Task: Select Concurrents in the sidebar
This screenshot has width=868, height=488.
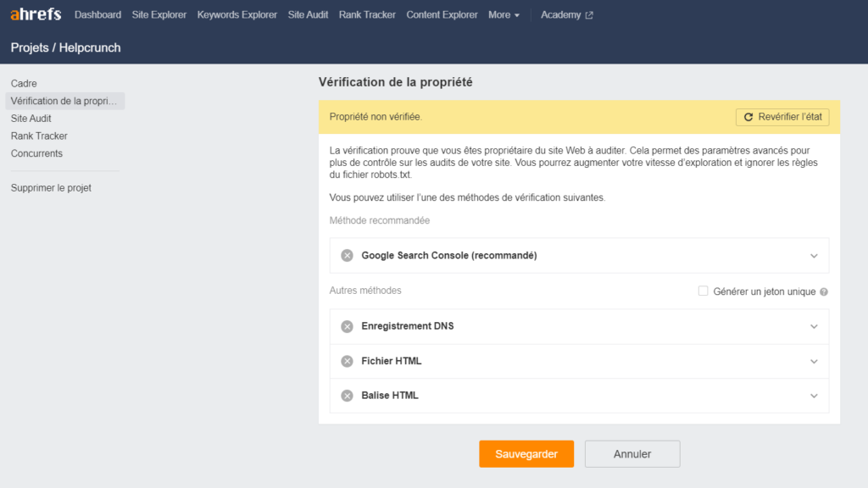Action: (x=36, y=153)
